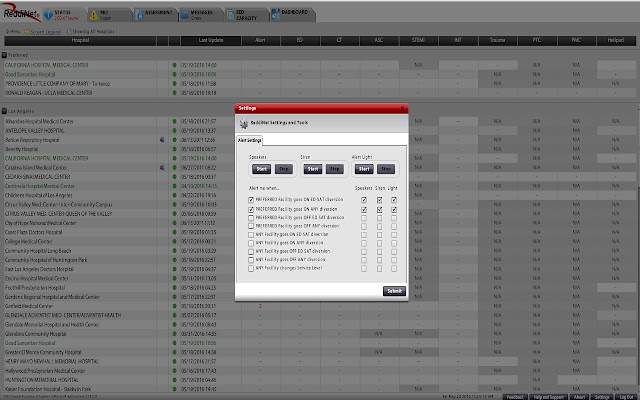This screenshot has height=400, width=640.
Task: Enable 'PREFERRED facility goes OFF ED SAT diversion' alert
Action: pos(251,219)
